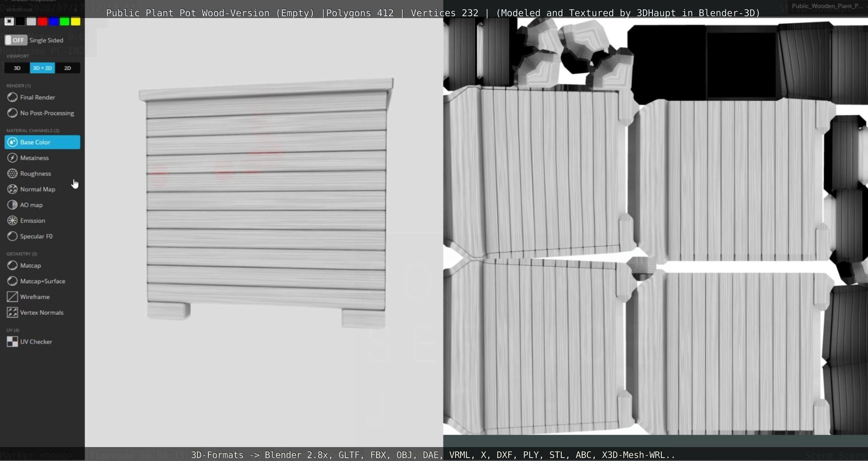The image size is (868, 461).
Task: Select Wireframe geometry mode
Action: (35, 297)
